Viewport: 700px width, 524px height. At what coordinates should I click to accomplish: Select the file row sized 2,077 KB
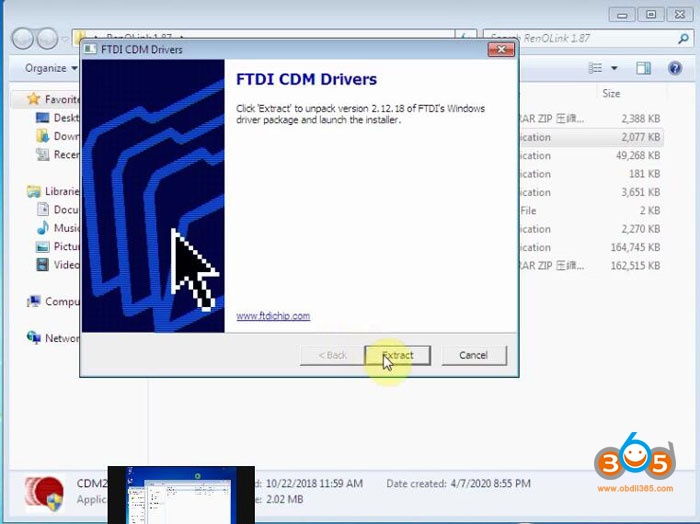point(591,137)
